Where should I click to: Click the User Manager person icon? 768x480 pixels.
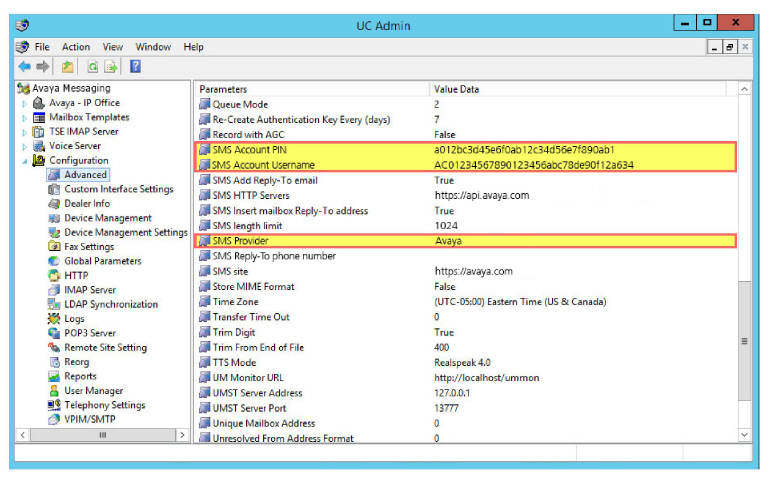pyautogui.click(x=54, y=391)
